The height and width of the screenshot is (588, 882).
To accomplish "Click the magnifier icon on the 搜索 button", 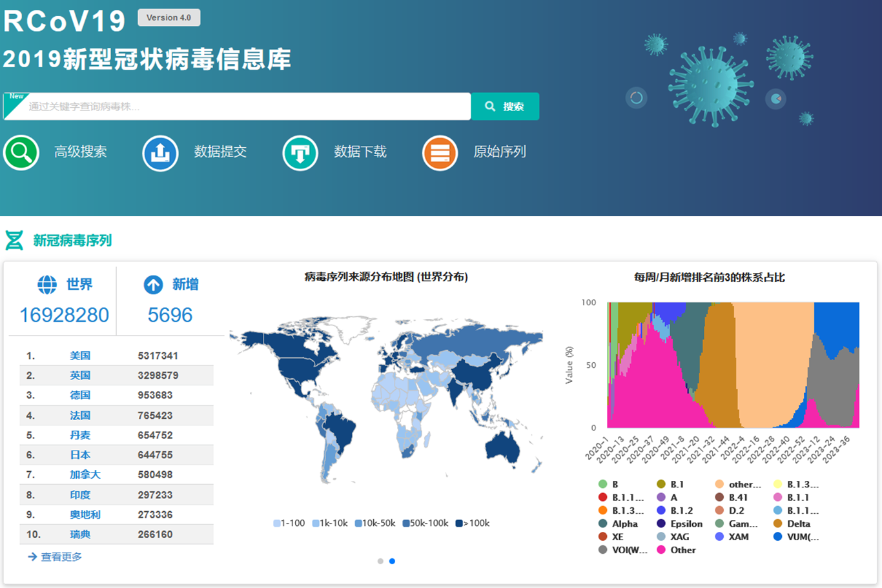I will 490,106.
